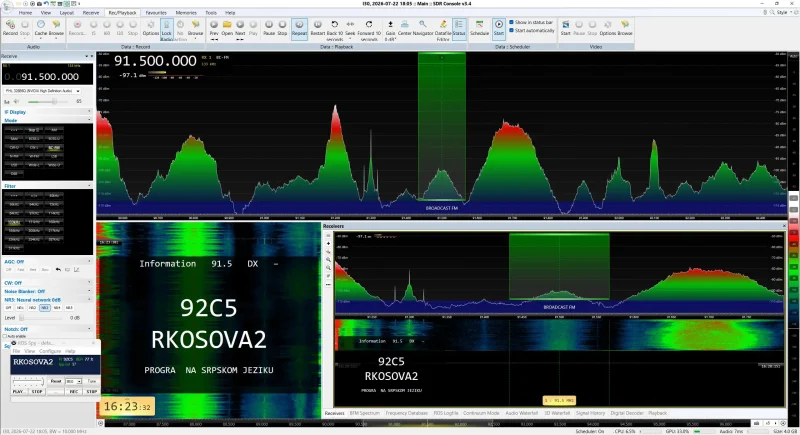Toggle the Notch Auto enable checkbox

coord(5,336)
